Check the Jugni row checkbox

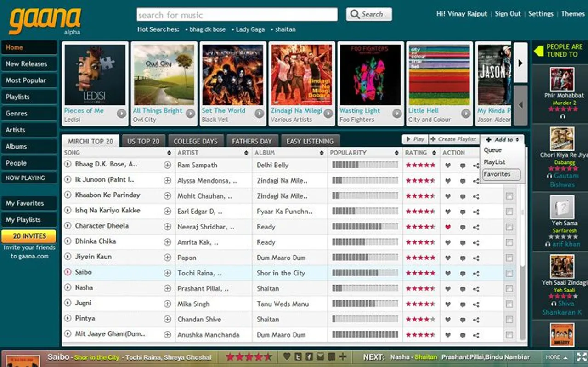(x=509, y=304)
